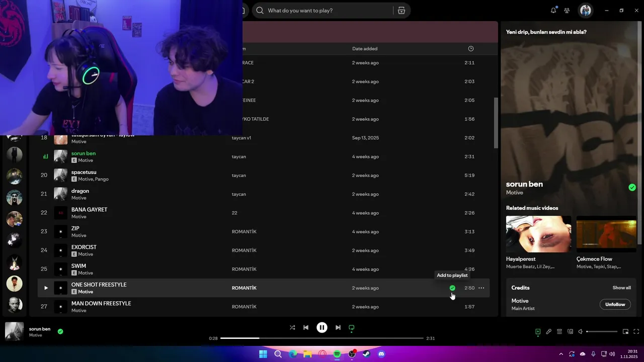Toggle the green check in now playing panel

click(632, 188)
